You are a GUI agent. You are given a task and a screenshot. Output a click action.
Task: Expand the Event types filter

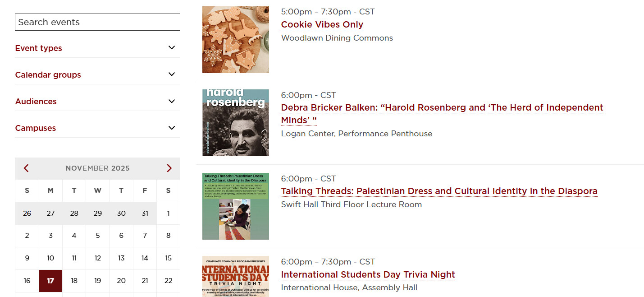click(171, 48)
